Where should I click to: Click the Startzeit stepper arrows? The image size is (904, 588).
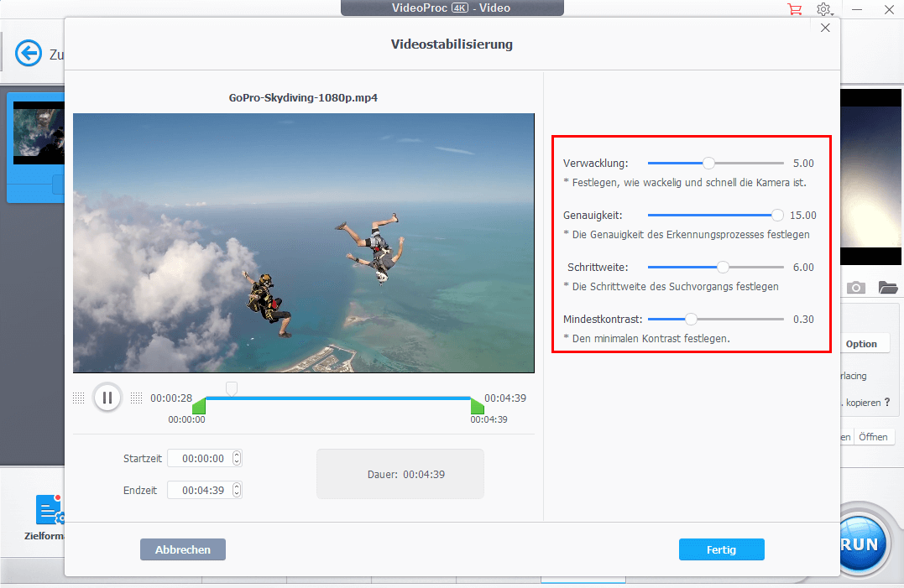tap(237, 459)
